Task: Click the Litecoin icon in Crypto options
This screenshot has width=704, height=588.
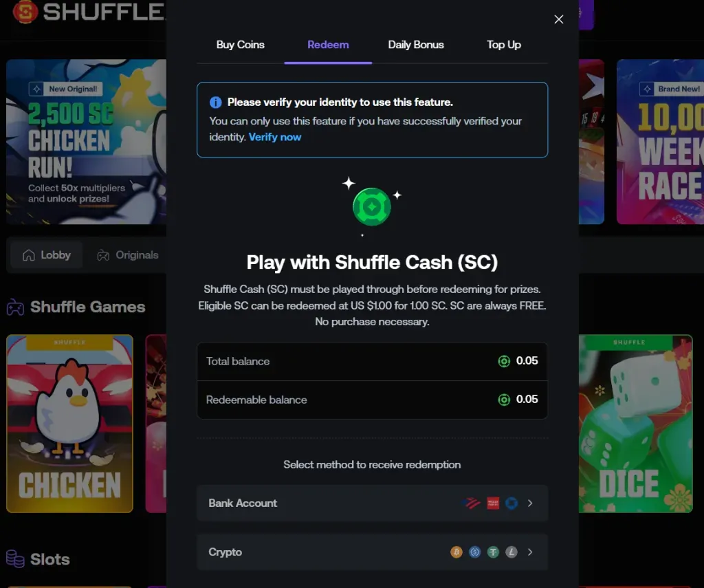Action: coord(511,552)
